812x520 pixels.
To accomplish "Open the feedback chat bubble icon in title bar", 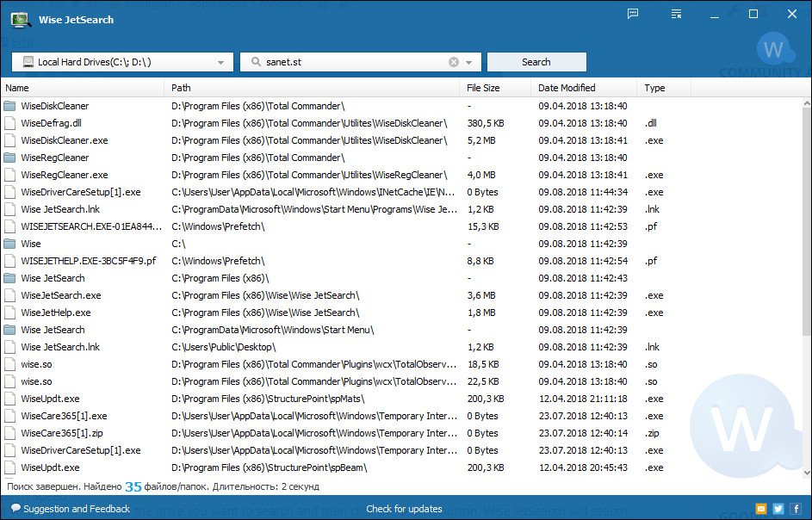I will click(x=632, y=14).
